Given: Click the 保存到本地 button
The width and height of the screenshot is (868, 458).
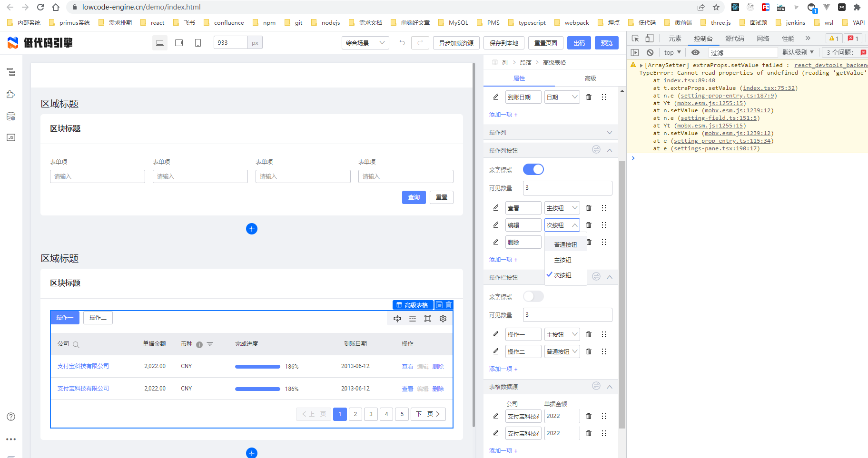Looking at the screenshot, I should point(504,43).
